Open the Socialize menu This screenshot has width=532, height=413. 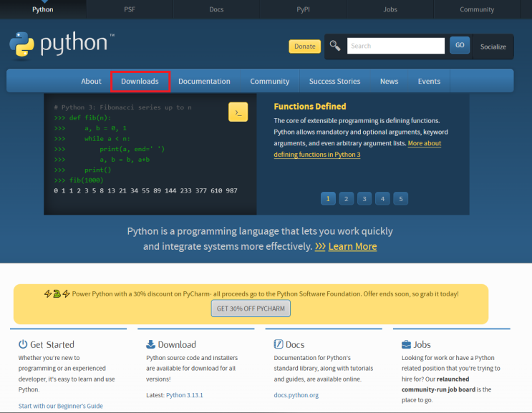pos(493,47)
